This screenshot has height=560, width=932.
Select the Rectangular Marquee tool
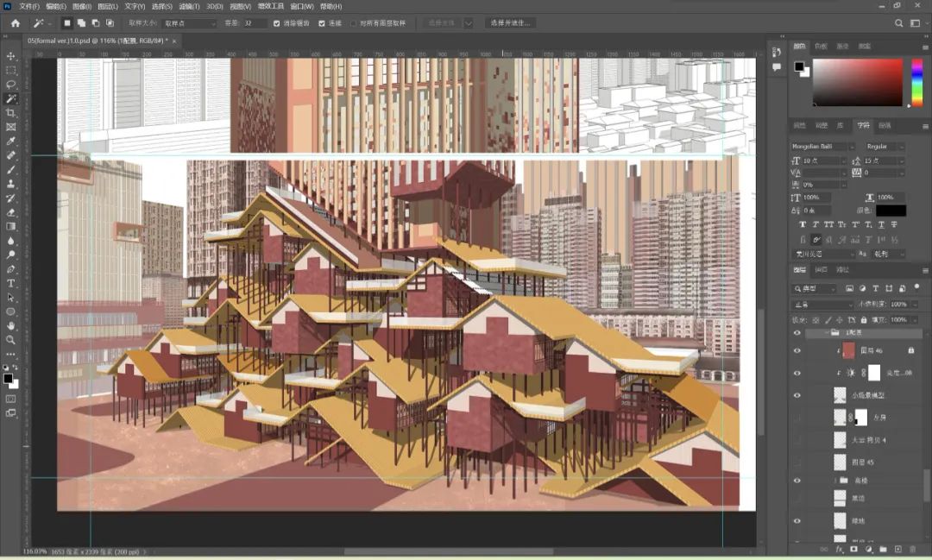click(10, 70)
